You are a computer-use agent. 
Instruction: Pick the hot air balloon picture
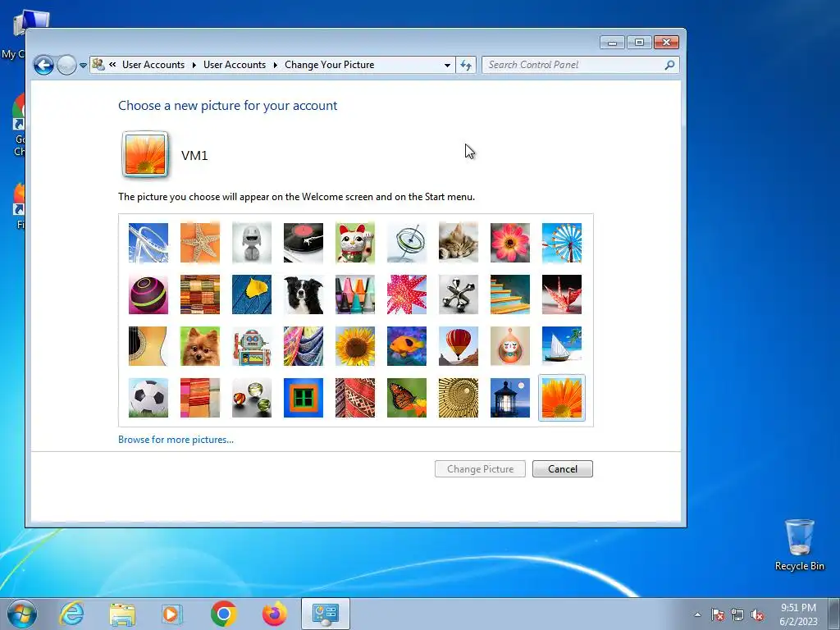[459, 346]
